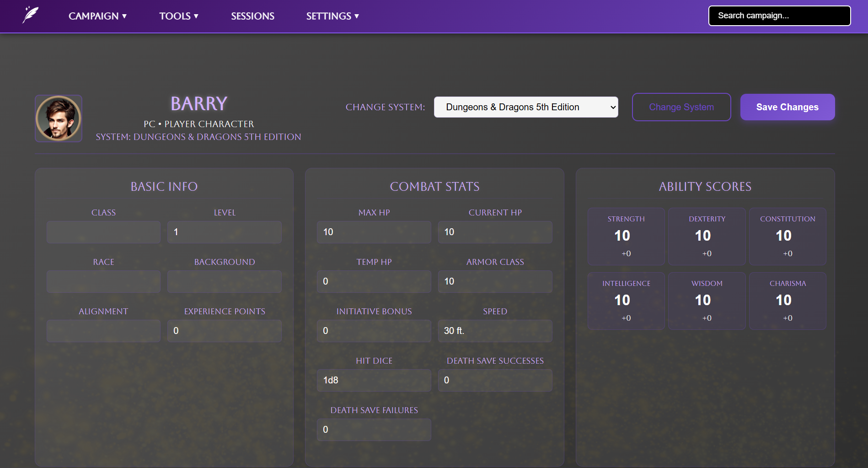868x468 pixels.
Task: Open the game system select box
Action: click(x=525, y=107)
